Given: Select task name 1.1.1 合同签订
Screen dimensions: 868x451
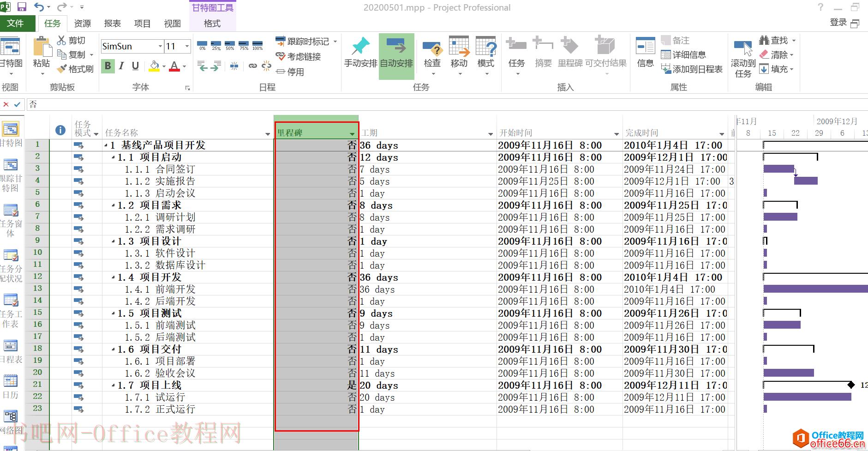Looking at the screenshot, I should [x=160, y=169].
